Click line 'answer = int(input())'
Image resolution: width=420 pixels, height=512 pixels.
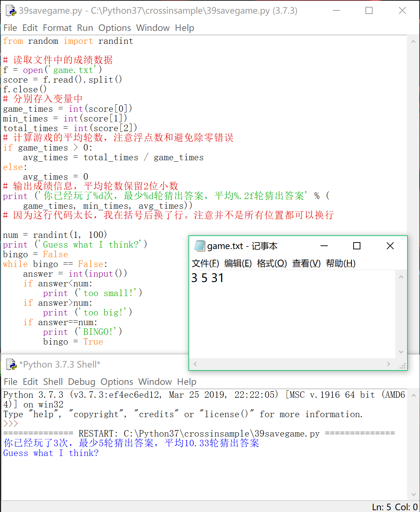point(75,274)
